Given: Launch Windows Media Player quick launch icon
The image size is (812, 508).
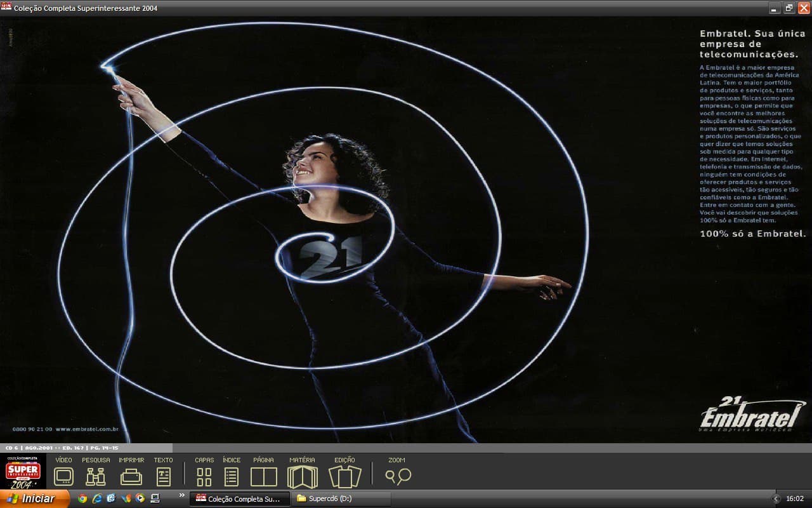Looking at the screenshot, I should (140, 498).
